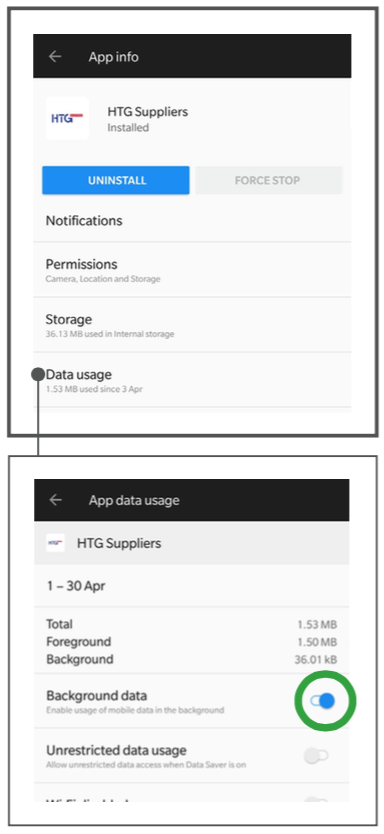Uninstall the HTG Suppliers app

pos(116,180)
